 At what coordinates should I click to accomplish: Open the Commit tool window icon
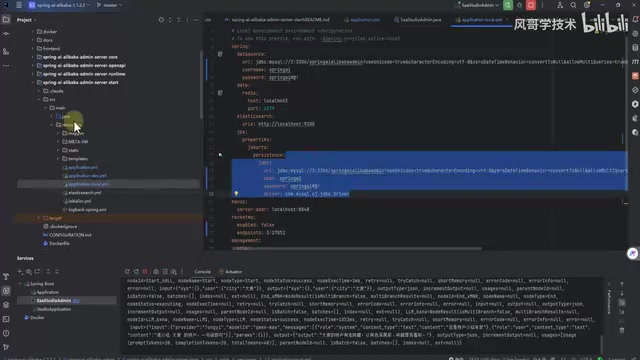coord(6,34)
